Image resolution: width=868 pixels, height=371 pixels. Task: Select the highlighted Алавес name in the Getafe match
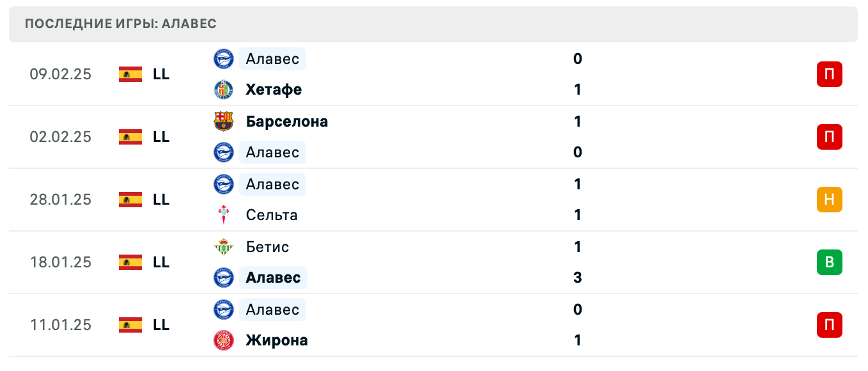(272, 59)
